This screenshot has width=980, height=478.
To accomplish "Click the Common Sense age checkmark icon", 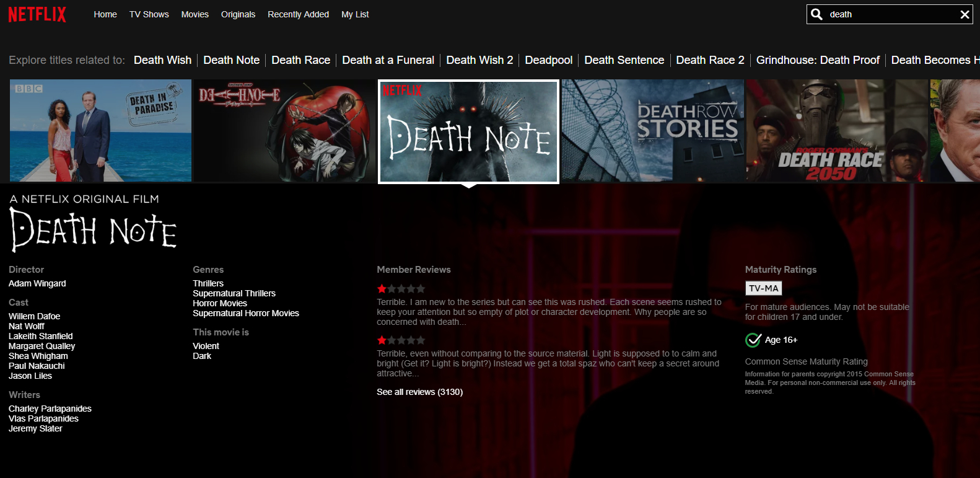I will [753, 340].
